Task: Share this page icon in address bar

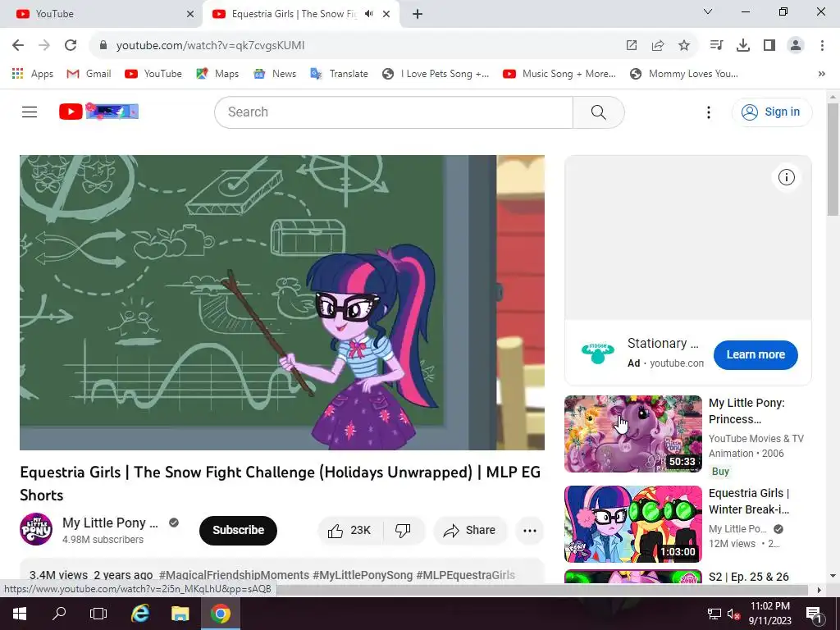Action: point(658,46)
